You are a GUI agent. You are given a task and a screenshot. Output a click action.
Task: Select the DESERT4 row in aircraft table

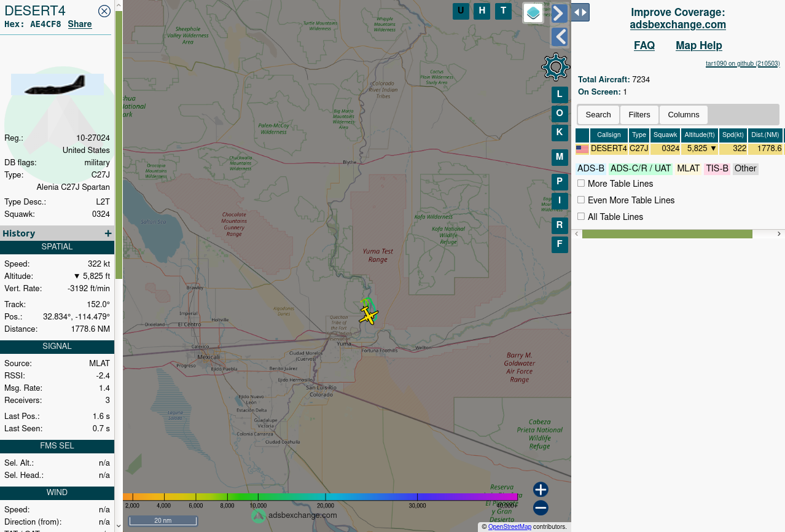[x=679, y=149]
